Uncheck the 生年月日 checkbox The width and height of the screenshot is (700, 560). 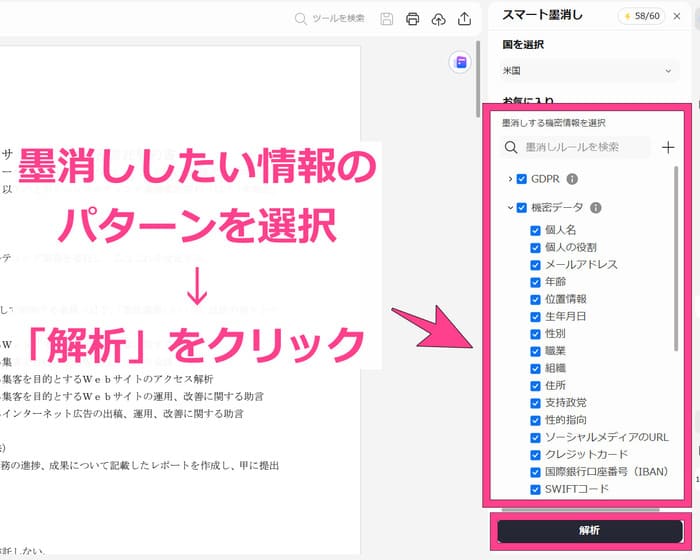tap(535, 317)
